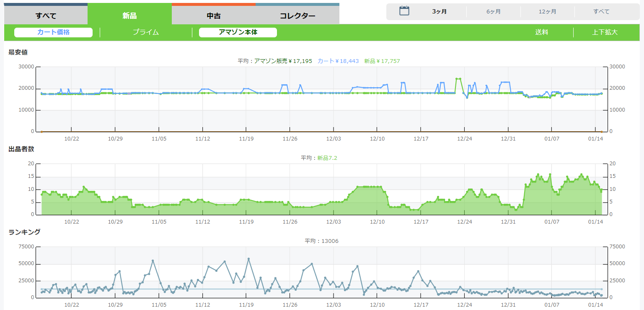Screen dimensions: 644x310
Task: Toggle the アマゾン本体 filter
Action: [x=238, y=32]
